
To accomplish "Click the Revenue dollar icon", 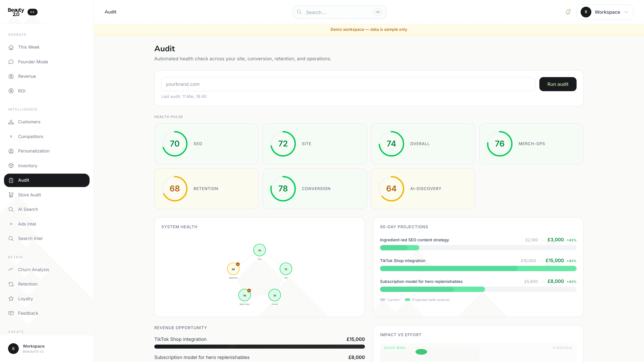I will coord(11,76).
